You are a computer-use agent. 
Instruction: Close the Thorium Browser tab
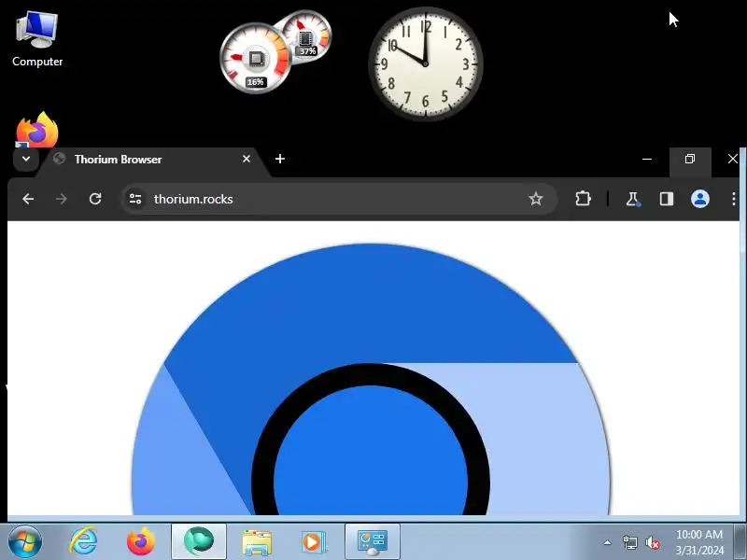[x=247, y=159]
